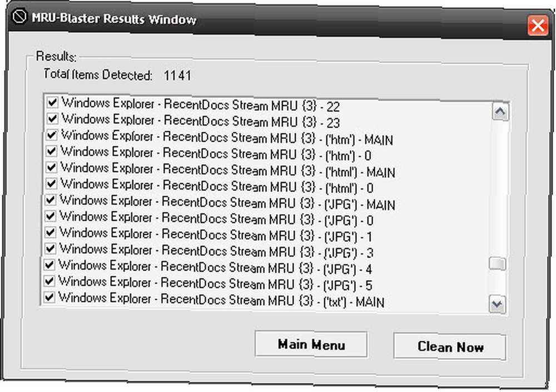Viewport: 556px width, 392px height.
Task: Toggle checkbox for ('html') - 0 entry
Action: click(52, 183)
